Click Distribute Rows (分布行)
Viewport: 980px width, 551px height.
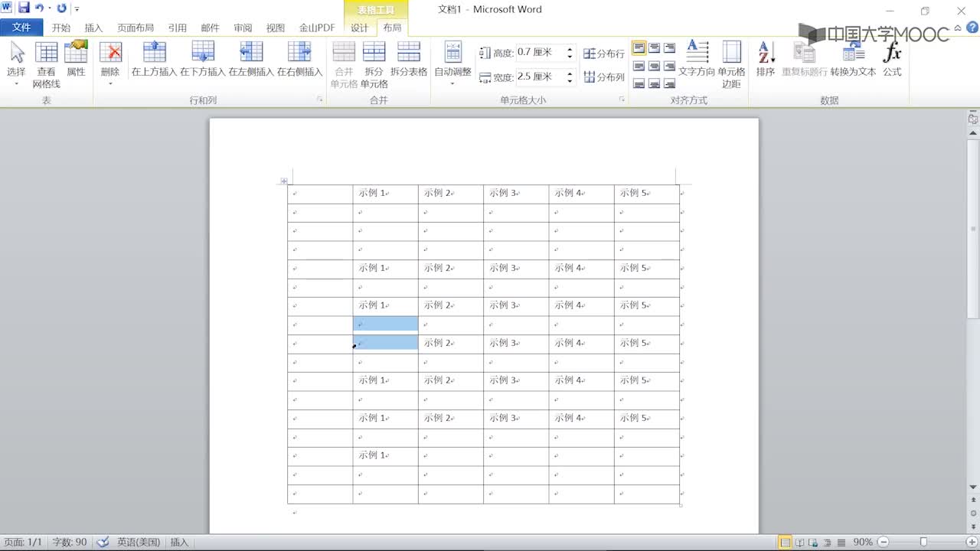tap(604, 54)
